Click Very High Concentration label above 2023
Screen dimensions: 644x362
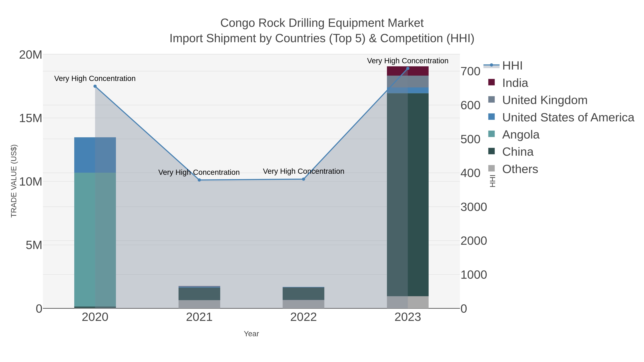click(408, 61)
